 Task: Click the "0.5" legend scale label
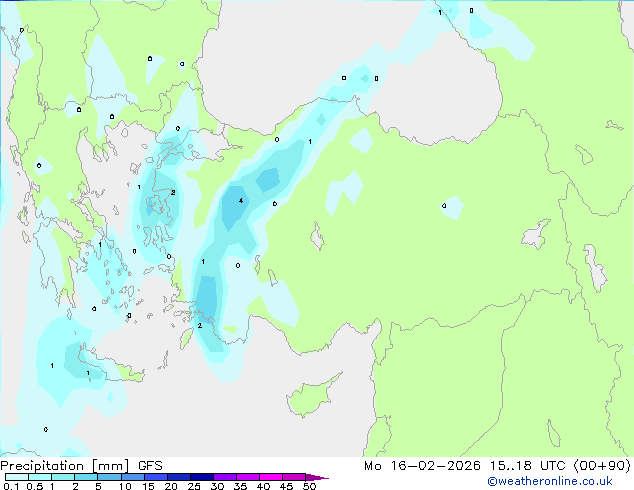35,486
